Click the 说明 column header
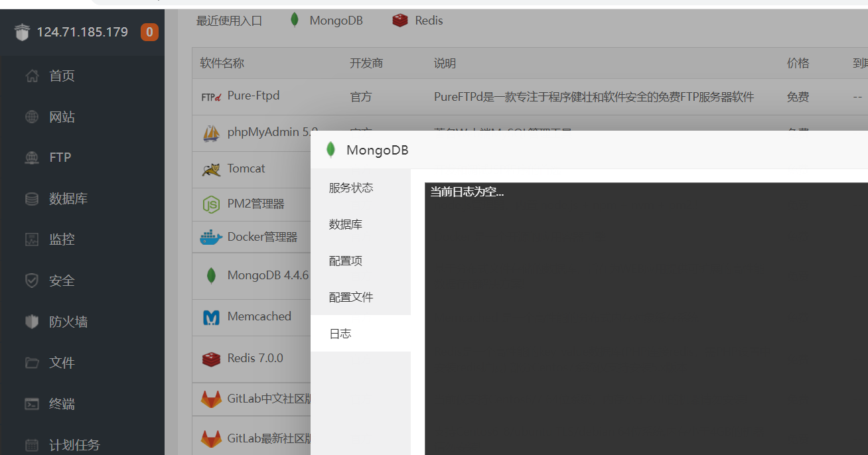868x455 pixels. (445, 64)
